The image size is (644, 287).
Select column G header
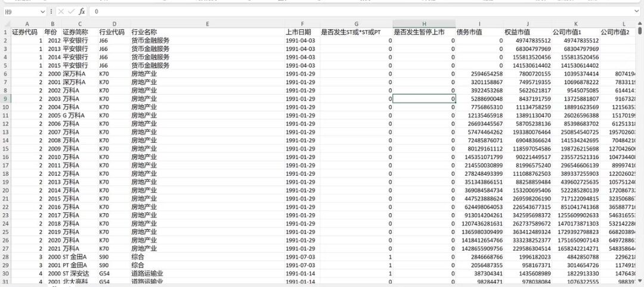(356, 23)
